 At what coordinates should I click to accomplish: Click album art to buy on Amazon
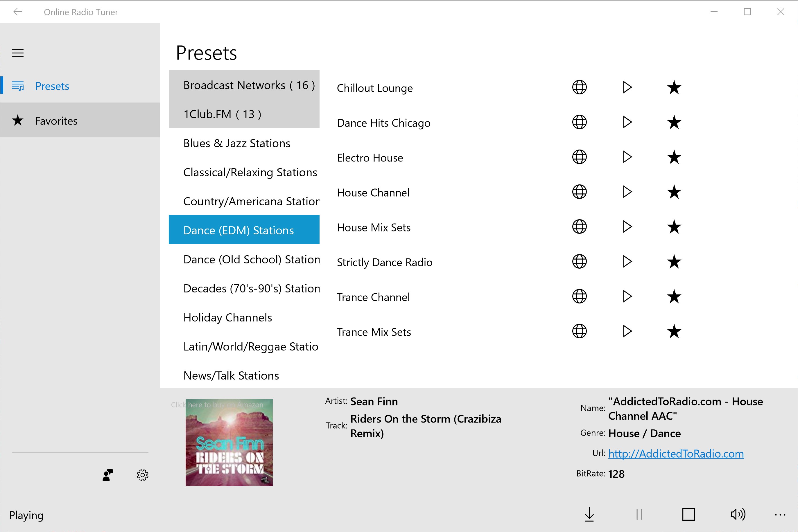[229, 443]
